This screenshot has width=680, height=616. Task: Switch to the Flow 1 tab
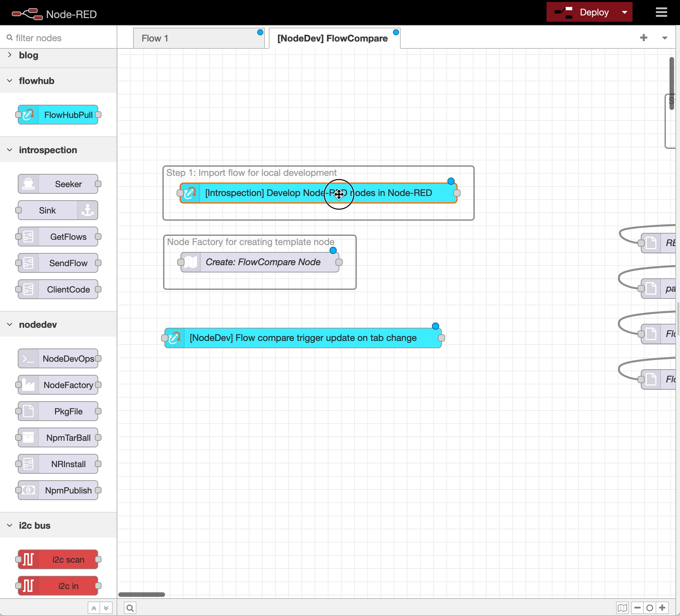coord(199,38)
